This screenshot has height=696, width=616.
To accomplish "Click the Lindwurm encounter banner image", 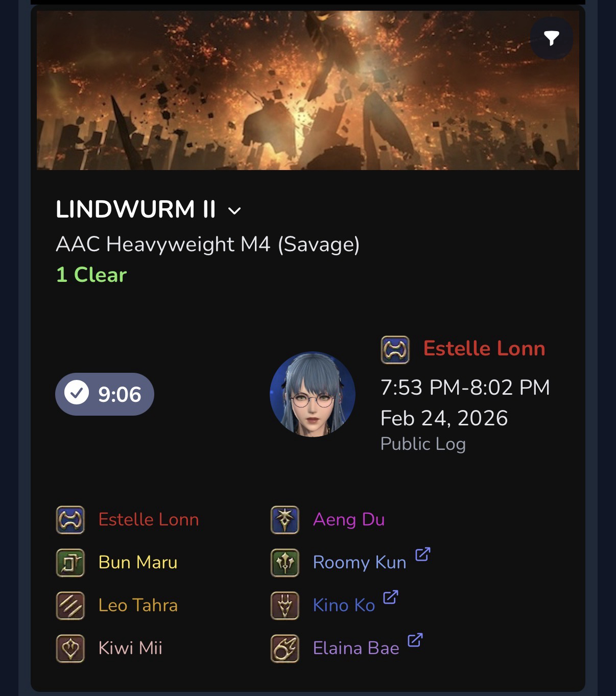I will [x=308, y=90].
